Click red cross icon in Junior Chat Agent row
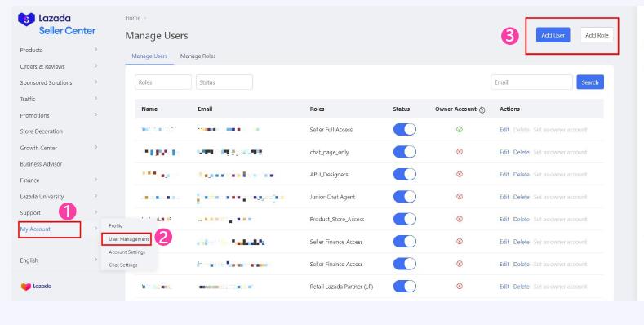 [460, 197]
